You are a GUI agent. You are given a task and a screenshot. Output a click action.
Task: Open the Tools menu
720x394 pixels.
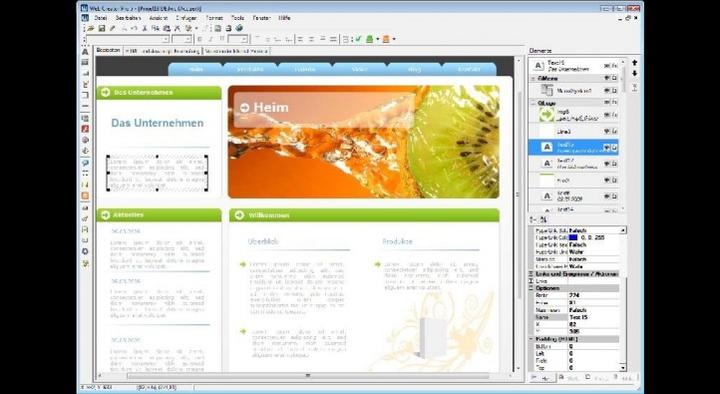(x=237, y=18)
